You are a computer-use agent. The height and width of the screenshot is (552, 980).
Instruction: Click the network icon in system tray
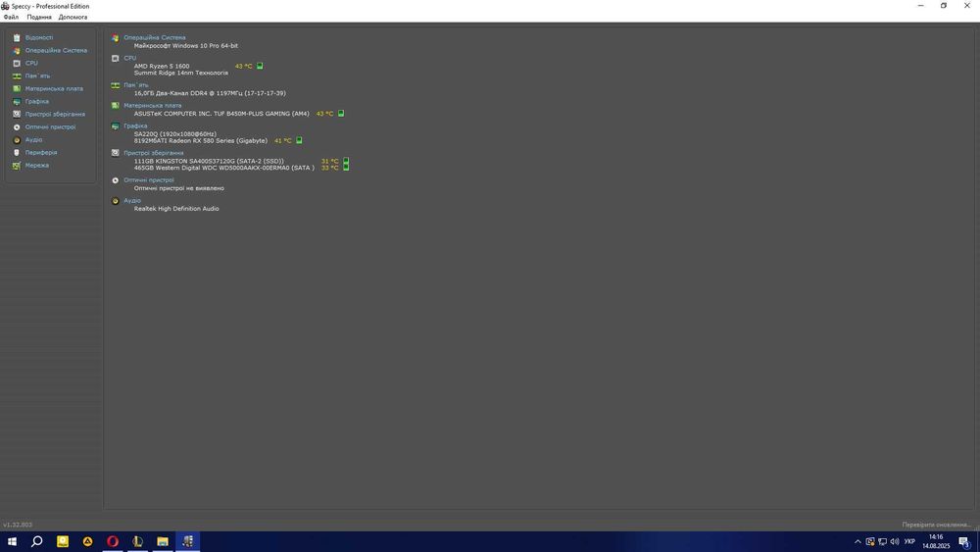[x=883, y=541]
